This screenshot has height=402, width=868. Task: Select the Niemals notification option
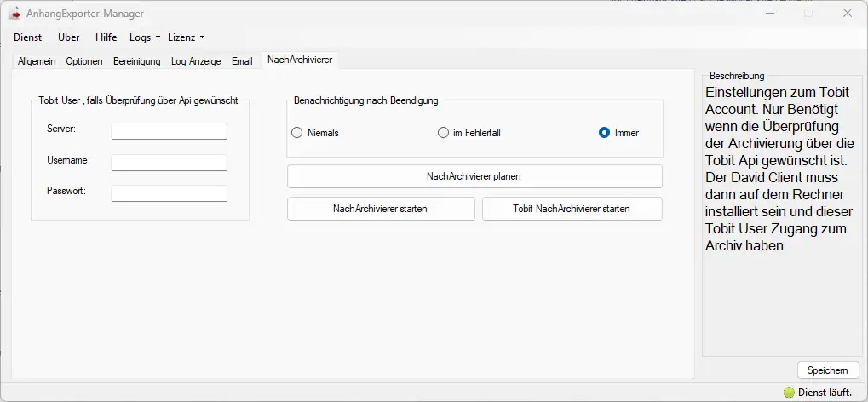pyautogui.click(x=296, y=133)
